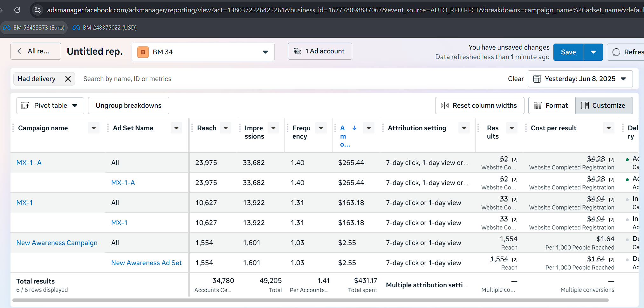The image size is (644, 308).
Task: Click the sort arrow on Amount column
Action: (354, 128)
